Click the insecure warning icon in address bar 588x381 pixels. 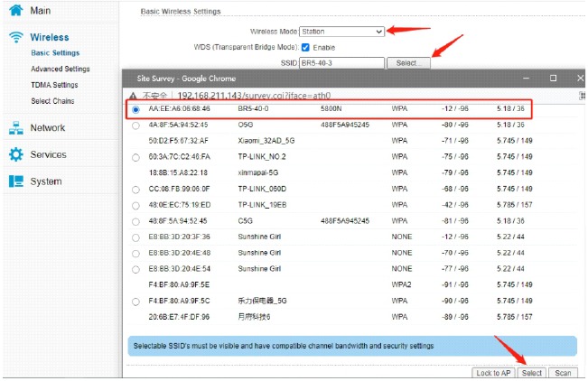point(133,96)
